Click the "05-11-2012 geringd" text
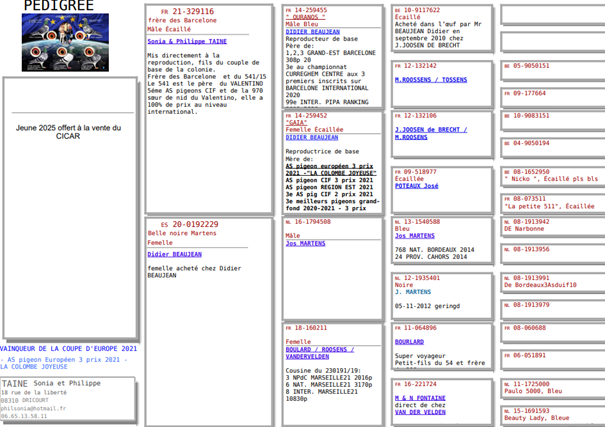This screenshot has height=427, width=605. tap(427, 306)
